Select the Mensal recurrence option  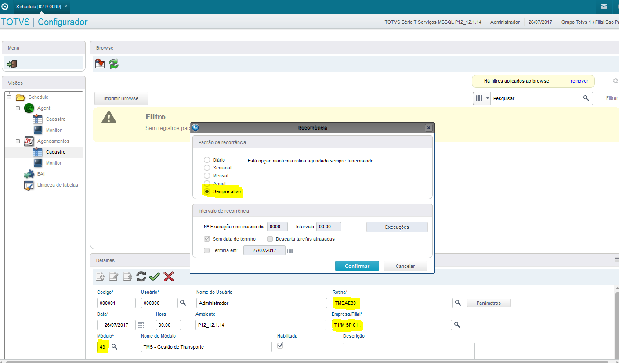point(207,176)
